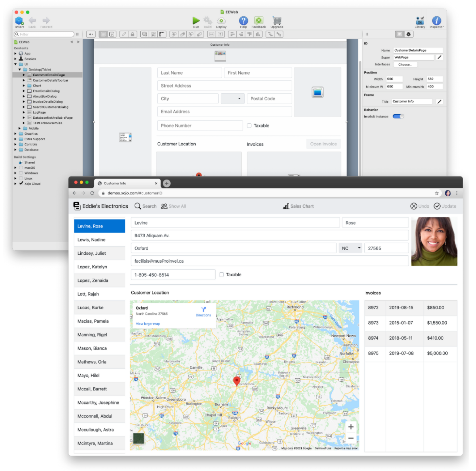
Task: Click the pencil icon next to Super field
Action: (439, 57)
